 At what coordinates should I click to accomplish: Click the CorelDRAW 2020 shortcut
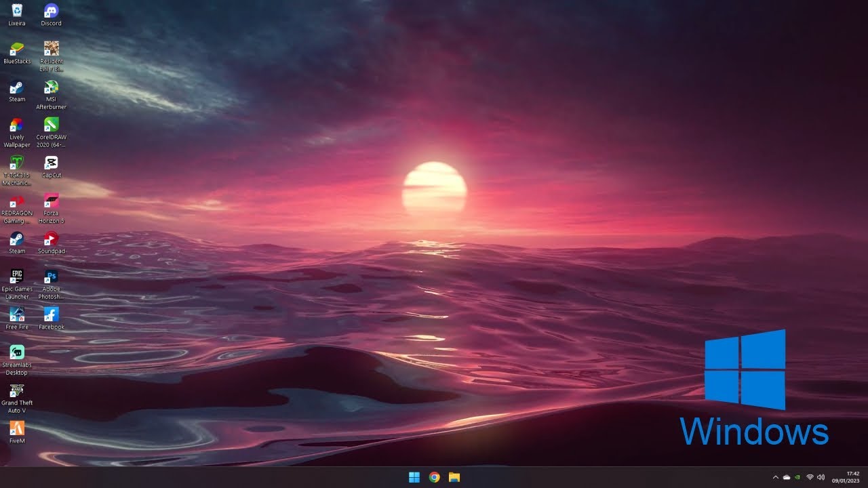tap(51, 132)
